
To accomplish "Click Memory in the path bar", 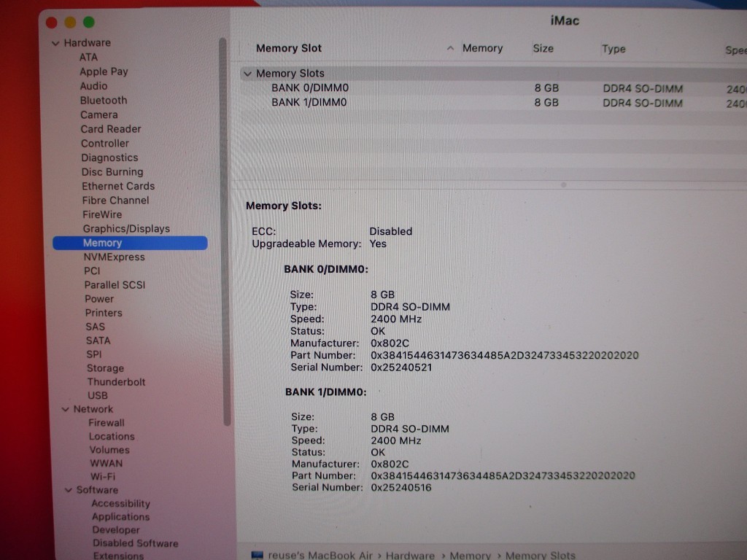I will point(471,555).
